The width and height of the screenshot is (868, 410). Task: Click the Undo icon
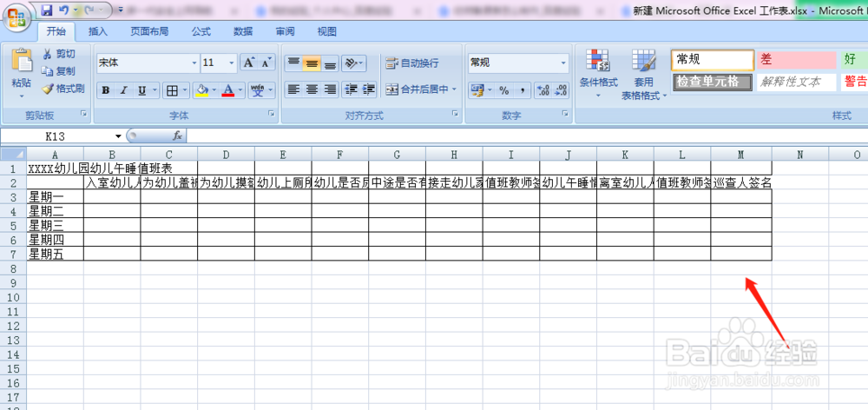click(x=63, y=10)
